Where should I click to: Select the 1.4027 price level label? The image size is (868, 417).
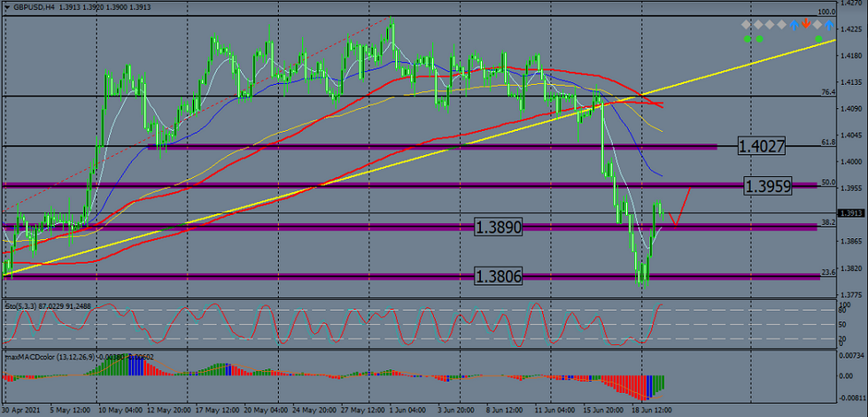click(762, 146)
